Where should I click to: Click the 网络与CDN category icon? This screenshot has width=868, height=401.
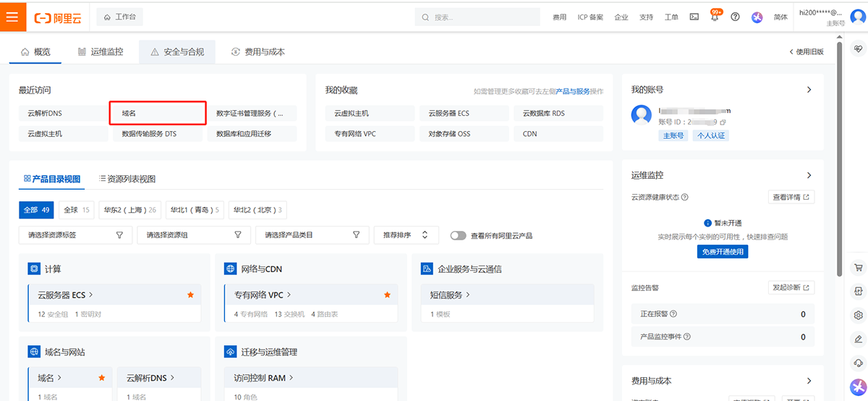point(230,269)
